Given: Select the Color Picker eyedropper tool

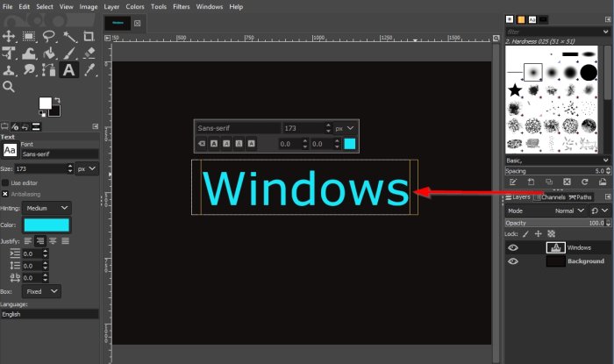Looking at the screenshot, I should tap(89, 70).
